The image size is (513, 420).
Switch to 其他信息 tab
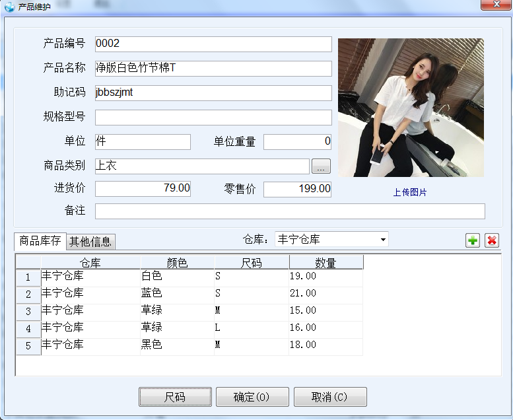91,242
